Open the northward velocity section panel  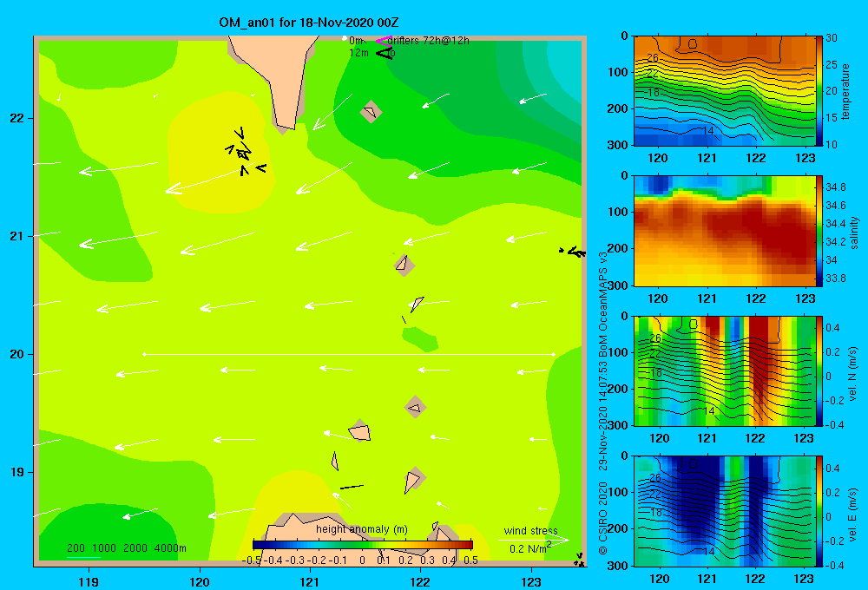pyautogui.click(x=725, y=370)
